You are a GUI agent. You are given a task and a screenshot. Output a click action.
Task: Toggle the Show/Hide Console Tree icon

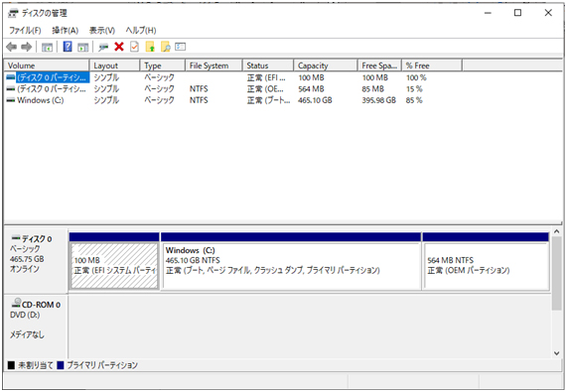point(47,47)
